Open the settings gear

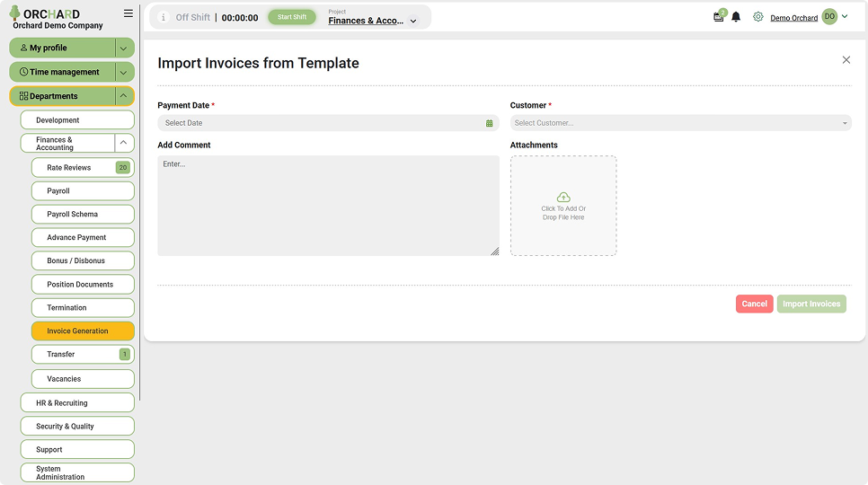(x=757, y=17)
